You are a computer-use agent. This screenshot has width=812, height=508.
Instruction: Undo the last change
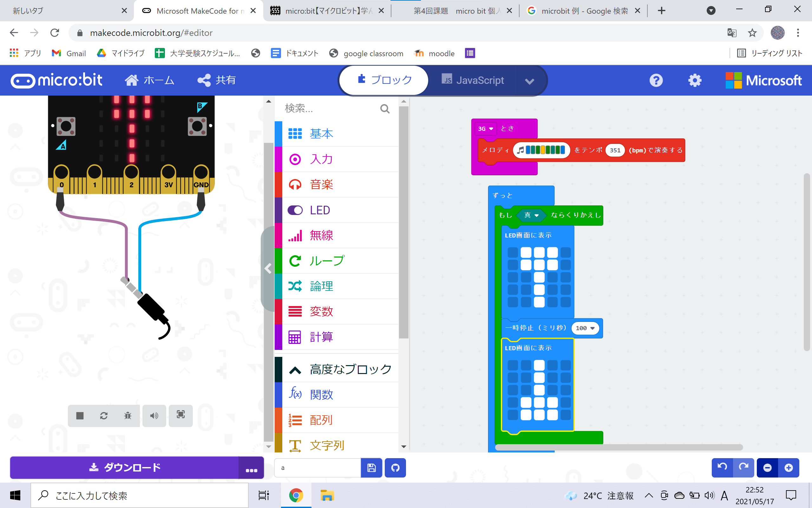pos(722,467)
